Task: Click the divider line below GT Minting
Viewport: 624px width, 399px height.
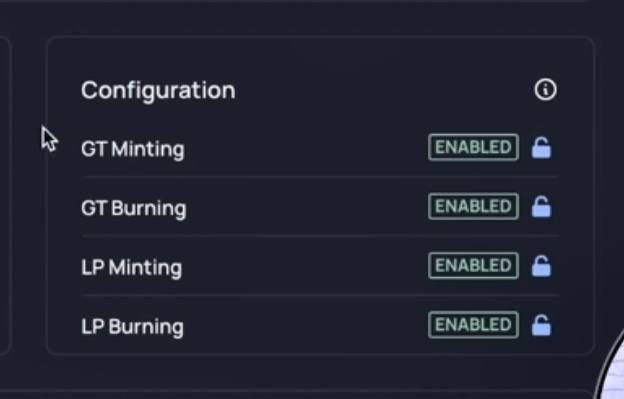Action: point(320,176)
